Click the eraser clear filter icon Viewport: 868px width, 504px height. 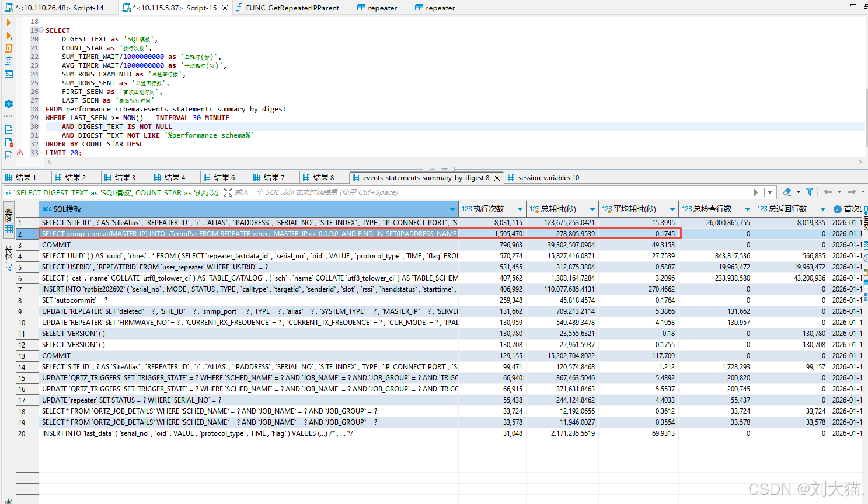(787, 192)
